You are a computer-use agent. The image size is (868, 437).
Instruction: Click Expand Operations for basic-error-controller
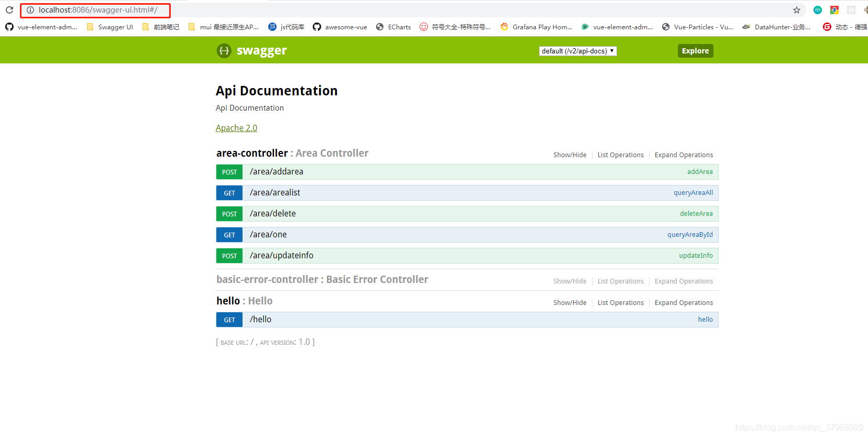pos(684,281)
